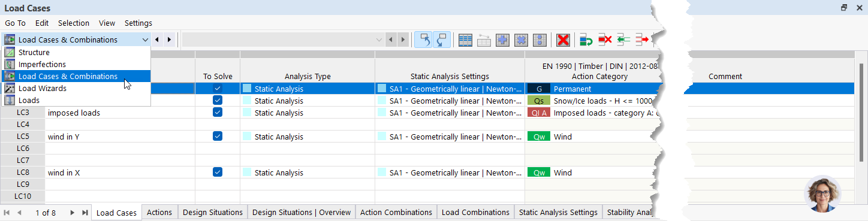Click the grid icon with blue plus
This screenshot has height=221, width=868.
[x=502, y=40]
